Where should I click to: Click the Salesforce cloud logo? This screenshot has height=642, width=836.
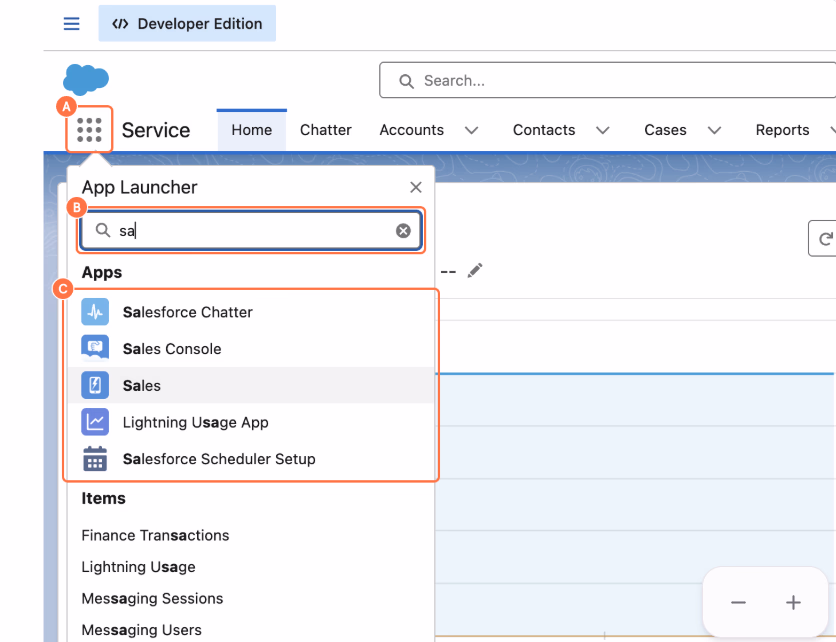click(86, 79)
